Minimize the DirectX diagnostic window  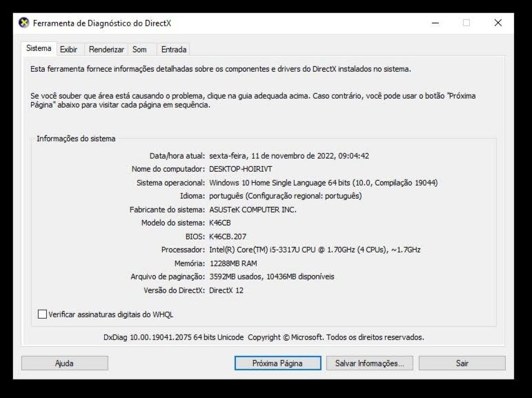[435, 23]
